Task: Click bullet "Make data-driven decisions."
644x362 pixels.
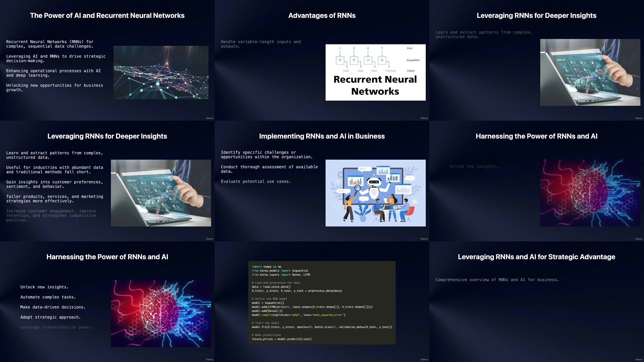Action: (x=53, y=307)
